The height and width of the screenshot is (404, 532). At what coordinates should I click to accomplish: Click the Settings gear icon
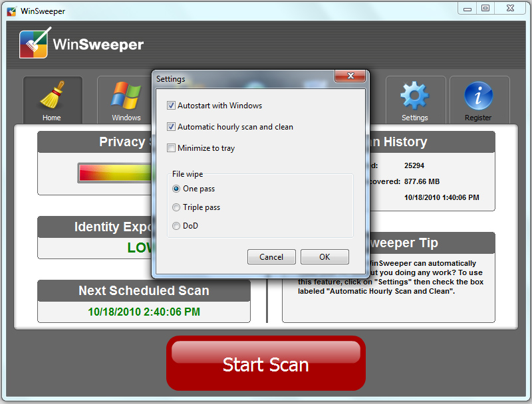[x=414, y=96]
